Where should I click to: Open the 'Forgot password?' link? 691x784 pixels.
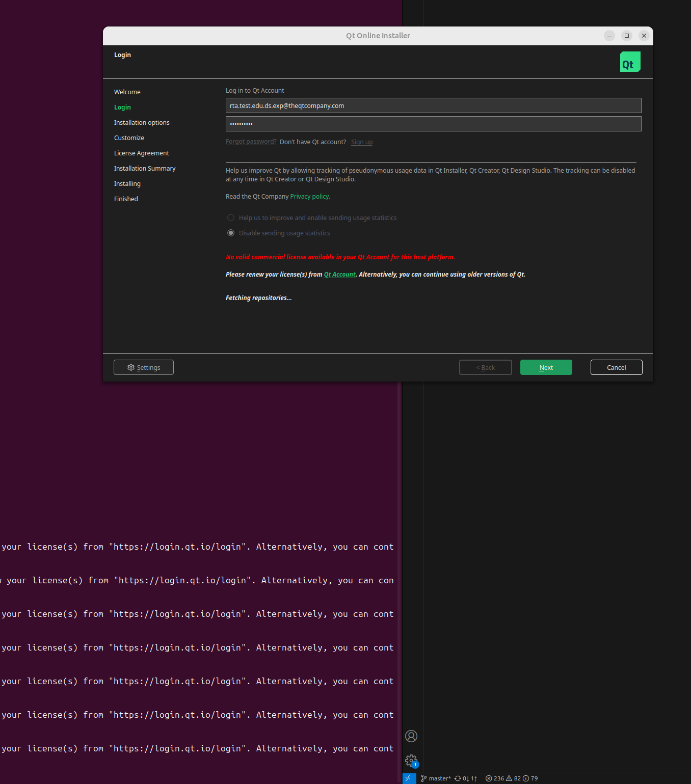pyautogui.click(x=251, y=142)
